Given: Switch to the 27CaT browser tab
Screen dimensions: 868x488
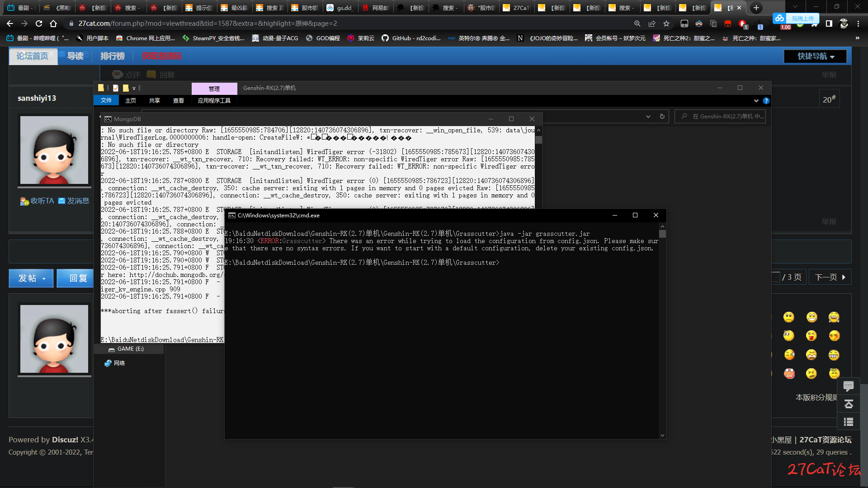Looking at the screenshot, I should tap(516, 8).
